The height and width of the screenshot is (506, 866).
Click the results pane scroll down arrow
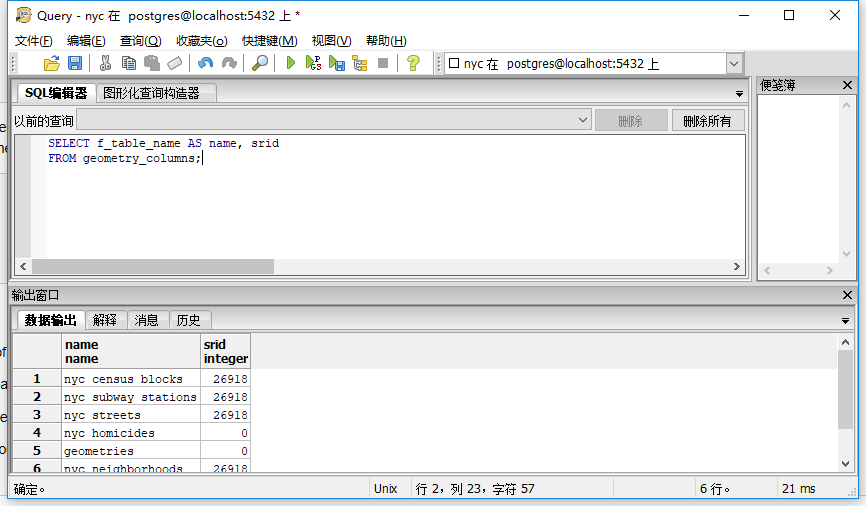coord(846,463)
